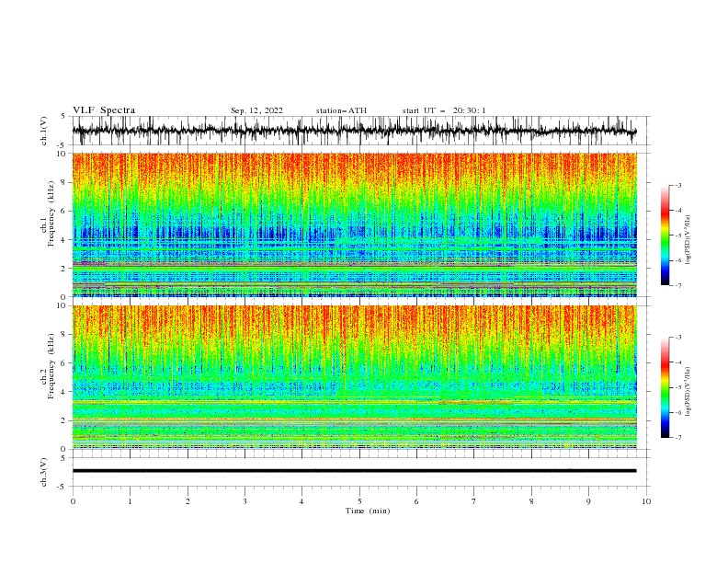The image size is (728, 563).
Task: Click the "2" kHz tick on ch.2 frequency axis
Action: click(x=63, y=420)
